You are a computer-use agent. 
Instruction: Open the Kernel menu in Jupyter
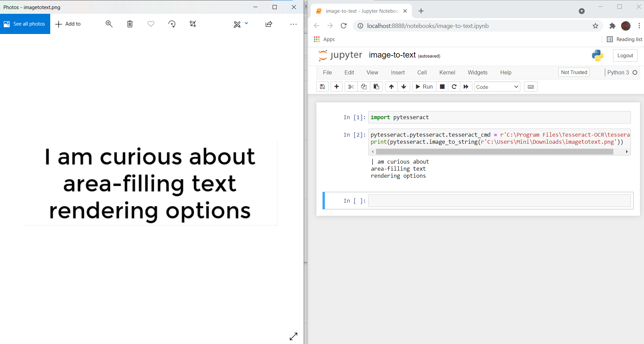point(447,72)
